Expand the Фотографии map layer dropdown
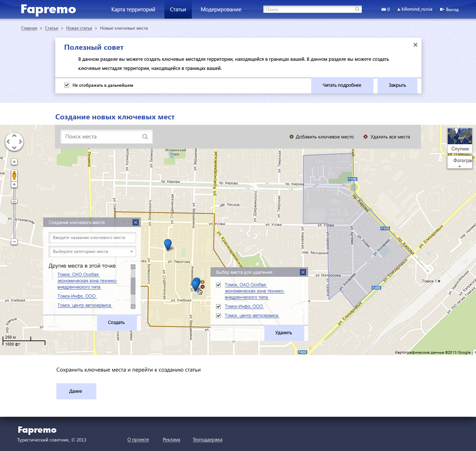 (x=460, y=166)
